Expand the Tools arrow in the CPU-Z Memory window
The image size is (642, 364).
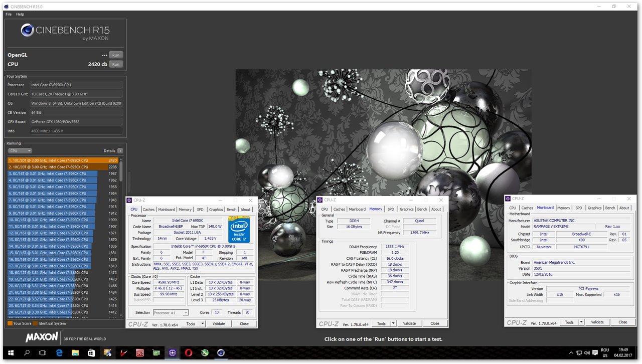point(393,323)
